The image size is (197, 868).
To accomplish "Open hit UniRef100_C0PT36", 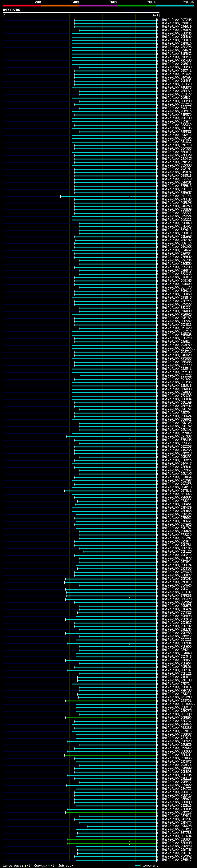I will point(176,128).
